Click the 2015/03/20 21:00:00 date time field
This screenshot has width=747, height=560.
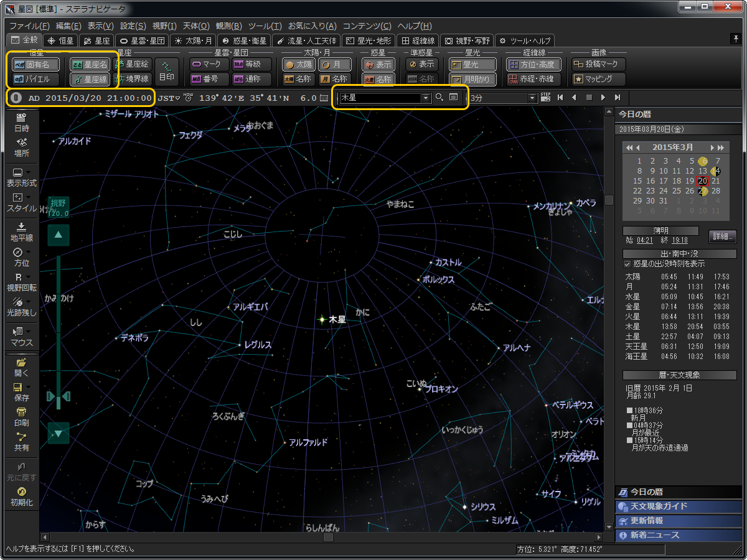99,98
